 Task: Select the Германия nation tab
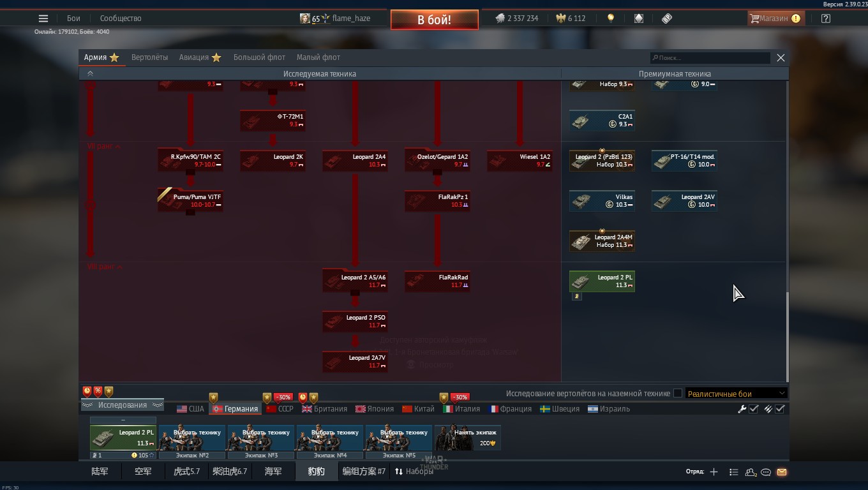coord(235,409)
